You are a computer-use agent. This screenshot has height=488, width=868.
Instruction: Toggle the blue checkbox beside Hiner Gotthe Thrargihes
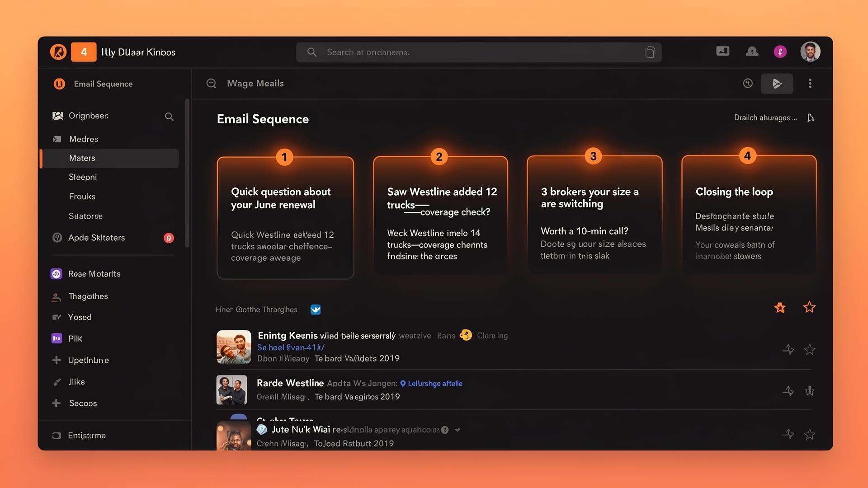pyautogui.click(x=316, y=310)
